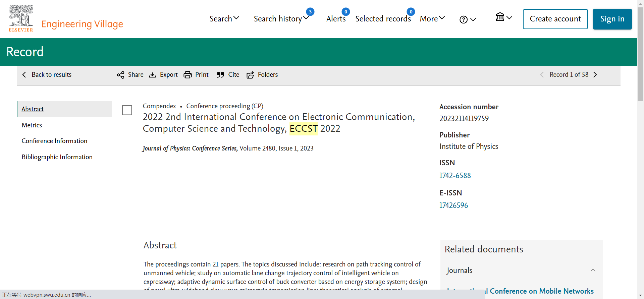Open the Search history dropdown
Viewport: 644px width, 299px height.
(281, 19)
